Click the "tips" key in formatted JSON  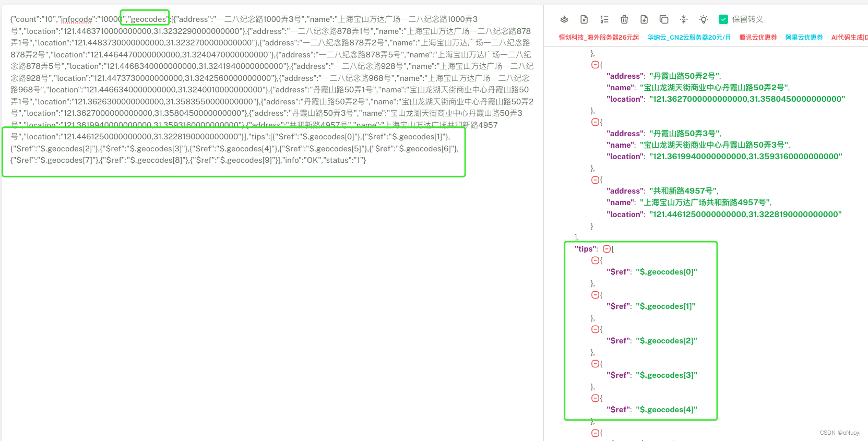coord(586,249)
